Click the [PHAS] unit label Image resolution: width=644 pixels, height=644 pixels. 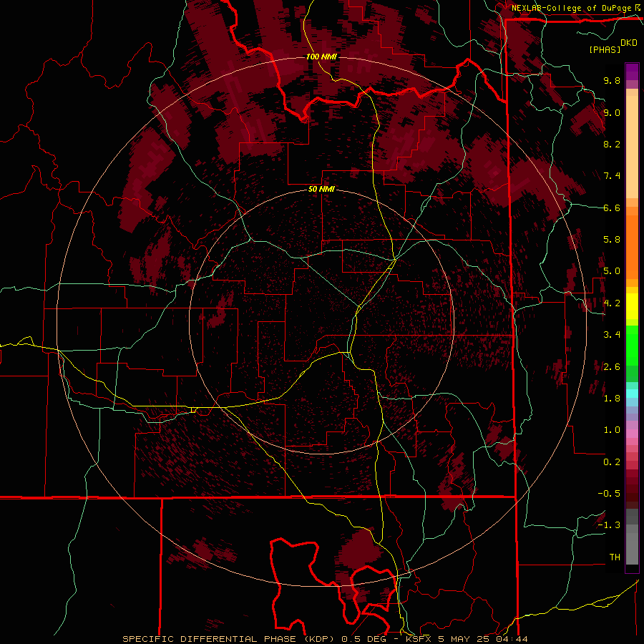[605, 50]
